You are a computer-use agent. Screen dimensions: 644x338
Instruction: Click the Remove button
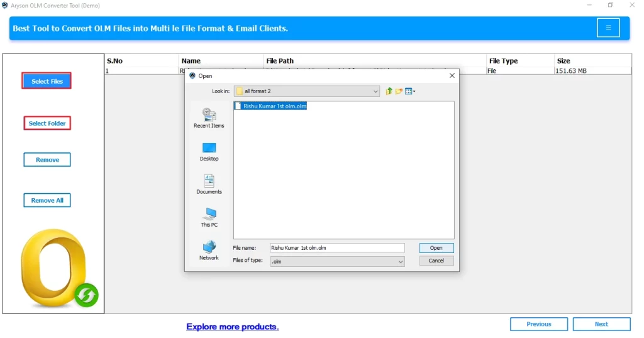point(47,159)
